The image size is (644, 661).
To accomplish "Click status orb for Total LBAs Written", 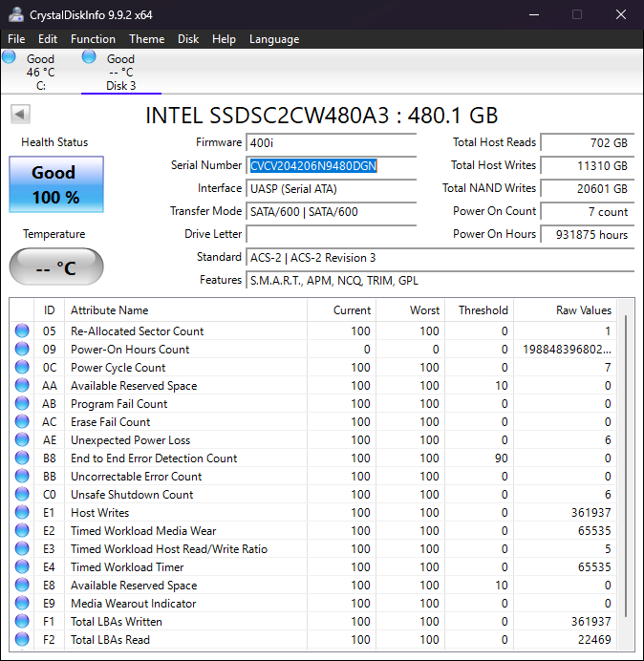I will 22,621.
